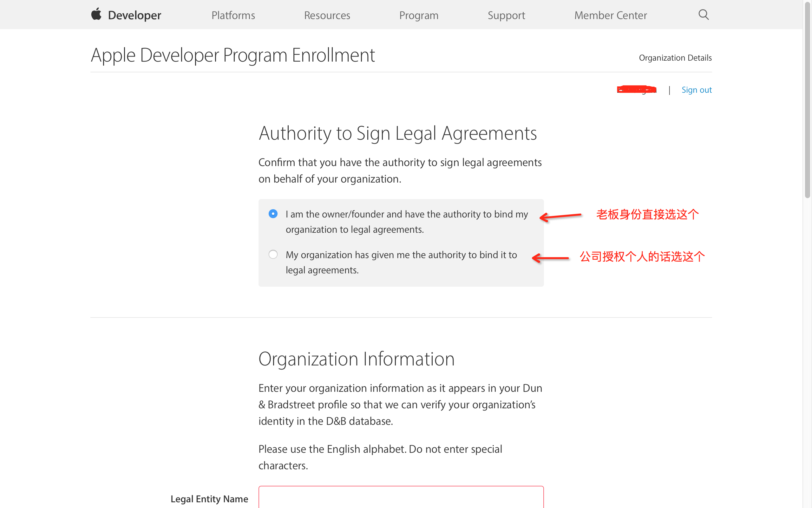The height and width of the screenshot is (508, 812).
Task: Open the Support menu item
Action: point(506,16)
